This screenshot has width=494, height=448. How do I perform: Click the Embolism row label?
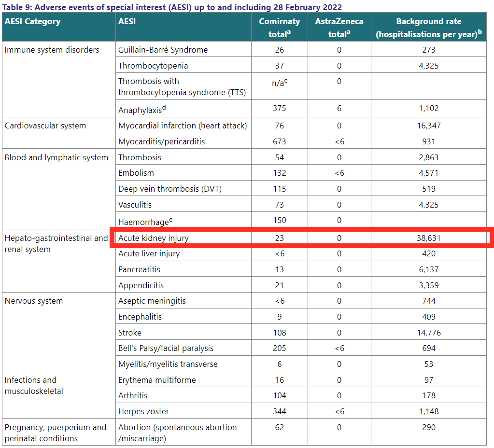tap(136, 173)
